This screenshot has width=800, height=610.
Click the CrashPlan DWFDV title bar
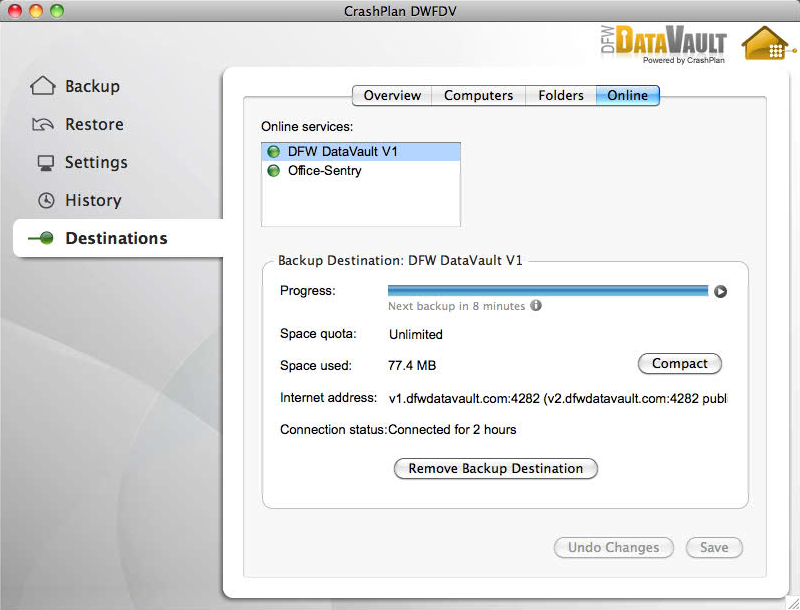(x=400, y=11)
